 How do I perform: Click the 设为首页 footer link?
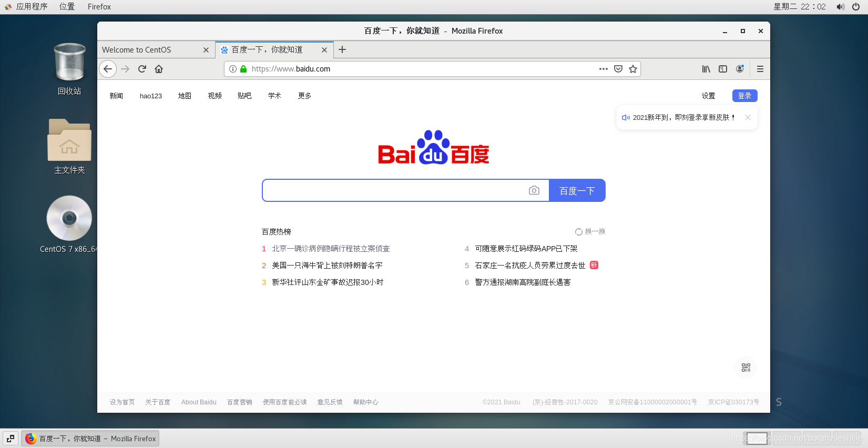[x=122, y=402]
